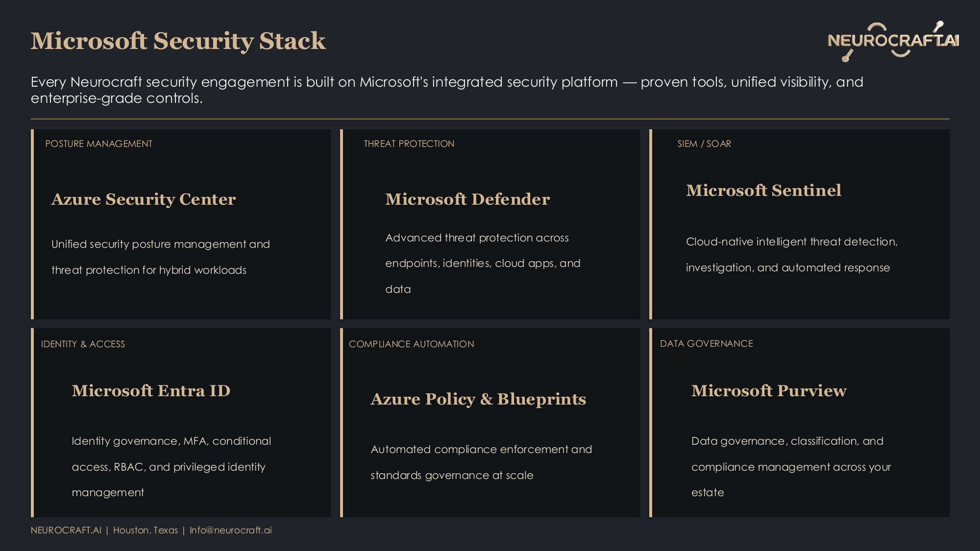Image resolution: width=980 pixels, height=551 pixels.
Task: Click the "Data governance, classification" description
Action: (791, 467)
